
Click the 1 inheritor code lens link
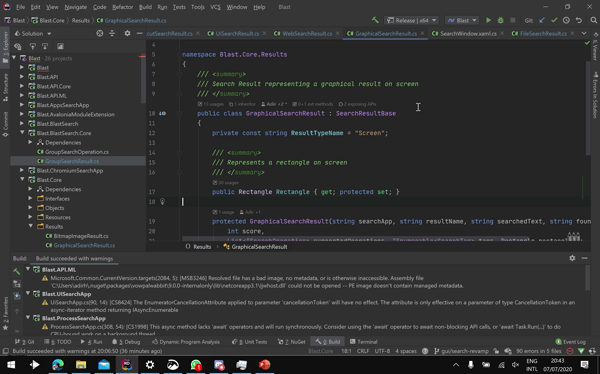(x=242, y=104)
